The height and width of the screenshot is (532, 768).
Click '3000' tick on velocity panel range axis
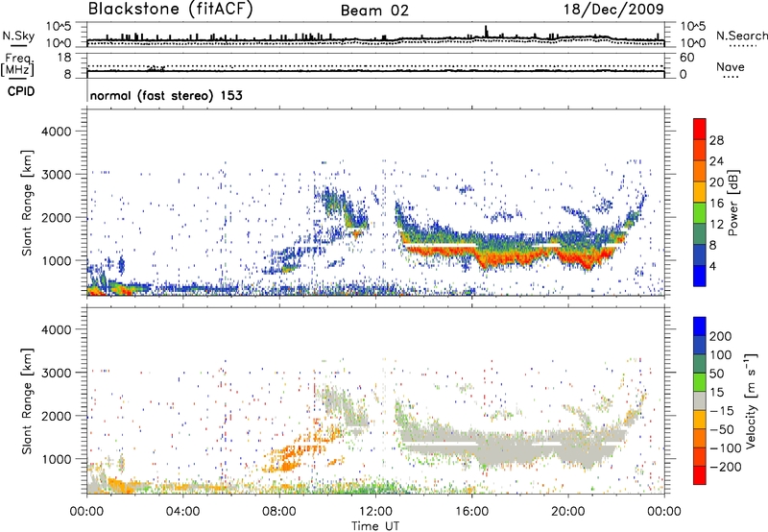(57, 373)
